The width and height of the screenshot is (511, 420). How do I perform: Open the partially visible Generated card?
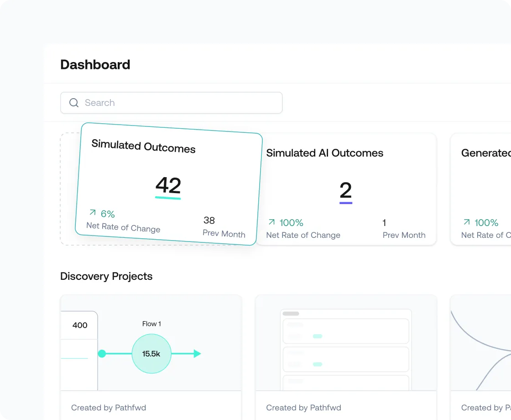(x=481, y=189)
